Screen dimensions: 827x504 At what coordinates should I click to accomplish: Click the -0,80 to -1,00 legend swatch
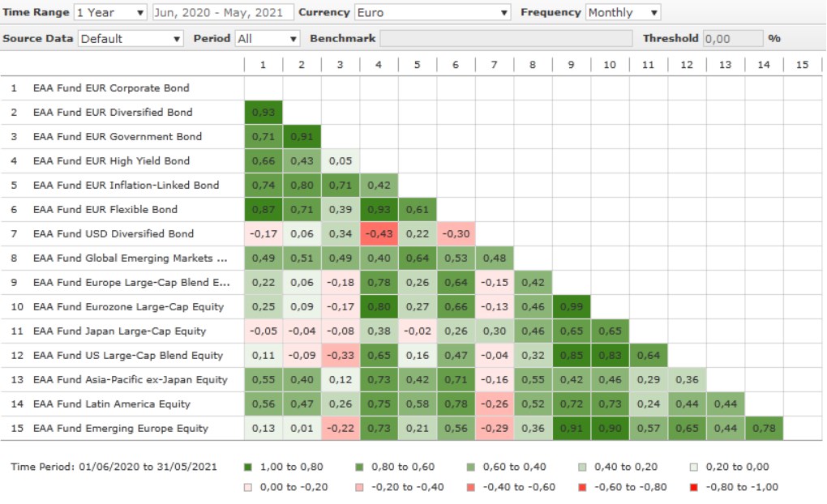[x=692, y=487]
